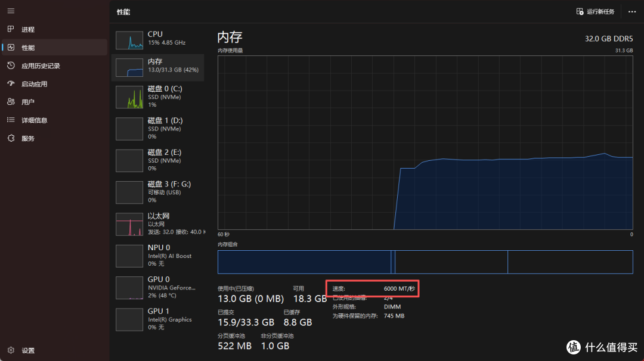Image resolution: width=644 pixels, height=361 pixels.
Task: Click the 详细信息 details list icon
Action: [x=11, y=120]
